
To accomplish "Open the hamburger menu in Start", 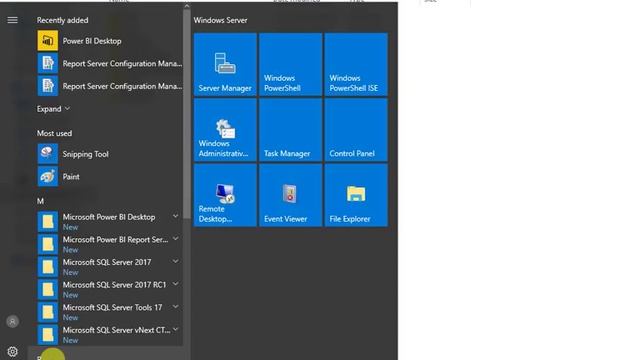I will [13, 20].
